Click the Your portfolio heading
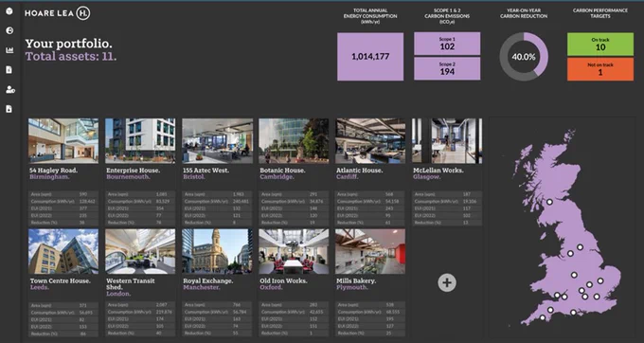The width and height of the screenshot is (644, 343). pos(68,44)
